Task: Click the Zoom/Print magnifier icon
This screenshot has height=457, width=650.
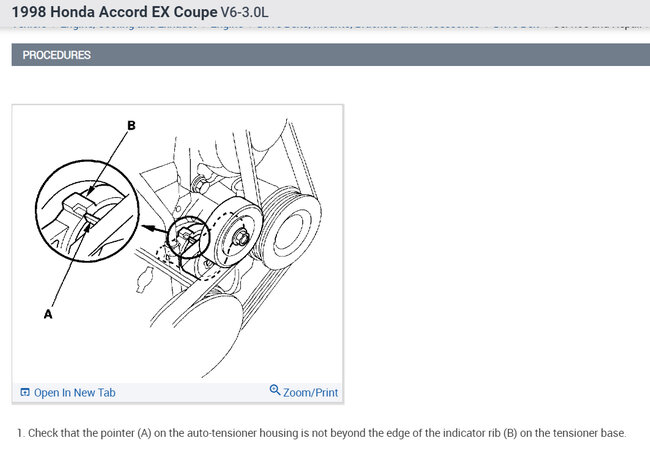Action: (274, 390)
